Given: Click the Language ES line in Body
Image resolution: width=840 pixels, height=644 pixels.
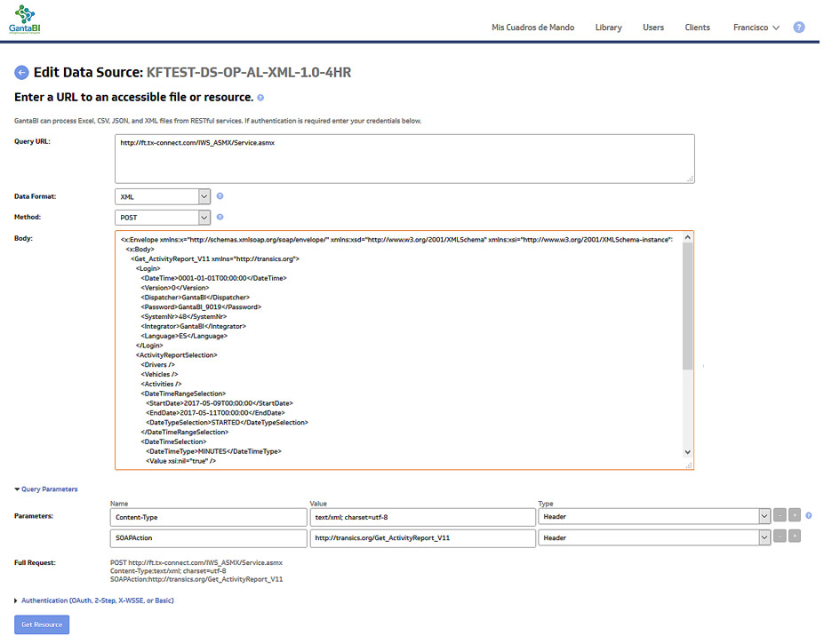Looking at the screenshot, I should click(x=184, y=336).
